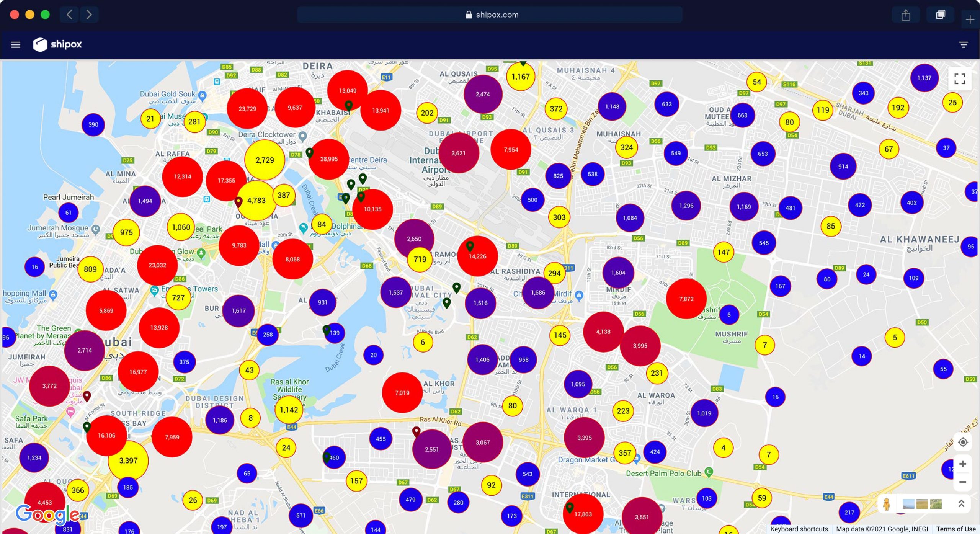Click the shipox logo
Viewport: 980px width, 534px height.
click(57, 44)
